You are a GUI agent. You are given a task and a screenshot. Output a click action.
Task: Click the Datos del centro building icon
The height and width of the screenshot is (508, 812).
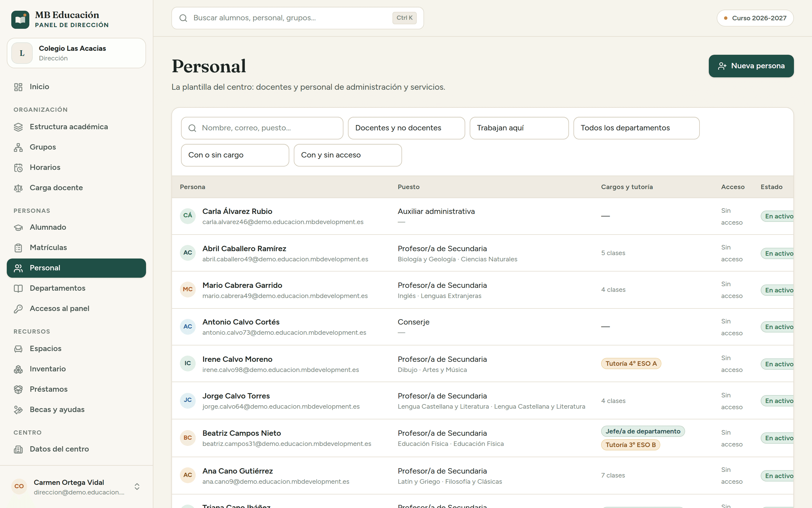pos(18,450)
